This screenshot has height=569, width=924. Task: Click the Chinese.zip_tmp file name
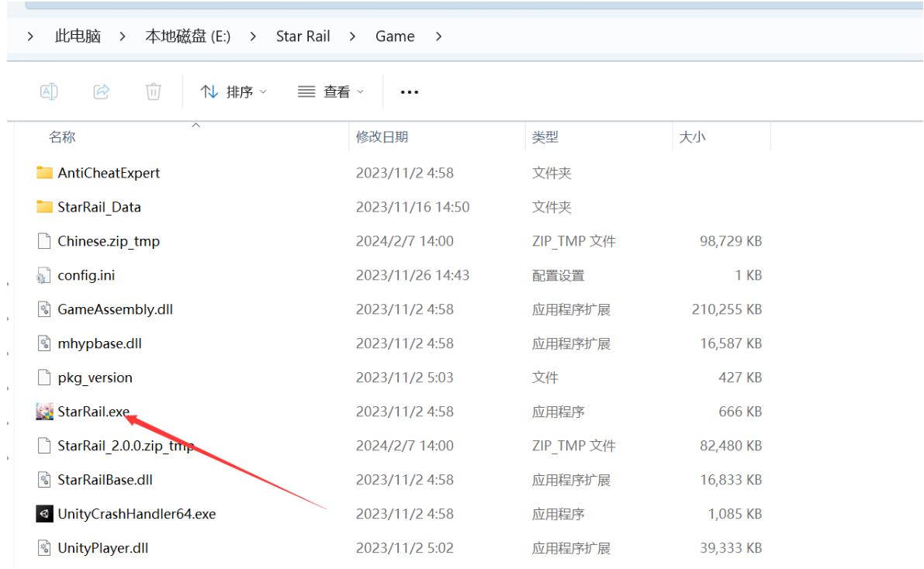coord(109,241)
